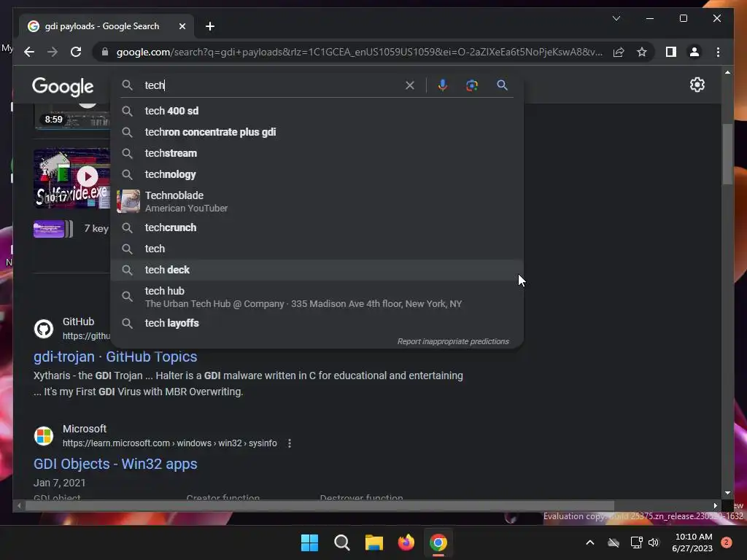Open volume control in tray
The height and width of the screenshot is (560, 747).
(654, 542)
